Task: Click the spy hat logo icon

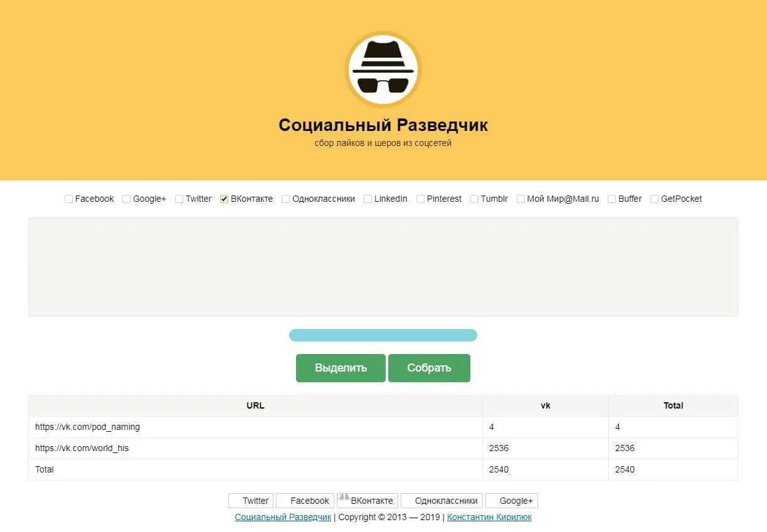Action: point(383,70)
